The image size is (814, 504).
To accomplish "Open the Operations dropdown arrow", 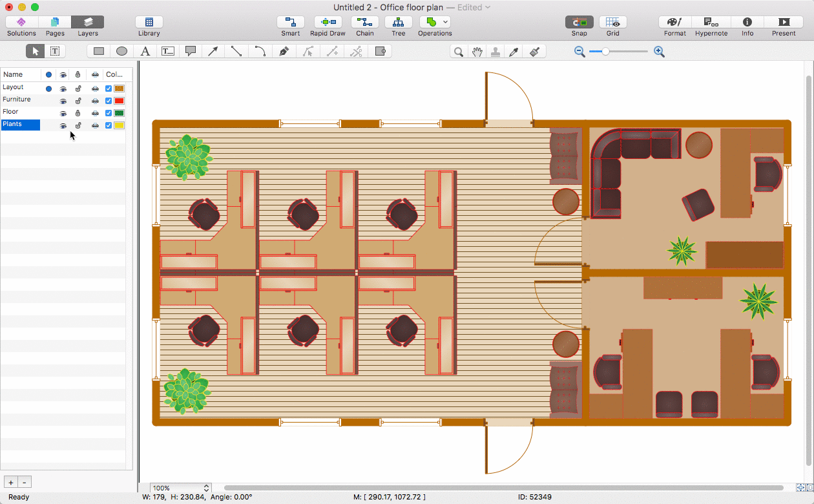I will click(446, 23).
